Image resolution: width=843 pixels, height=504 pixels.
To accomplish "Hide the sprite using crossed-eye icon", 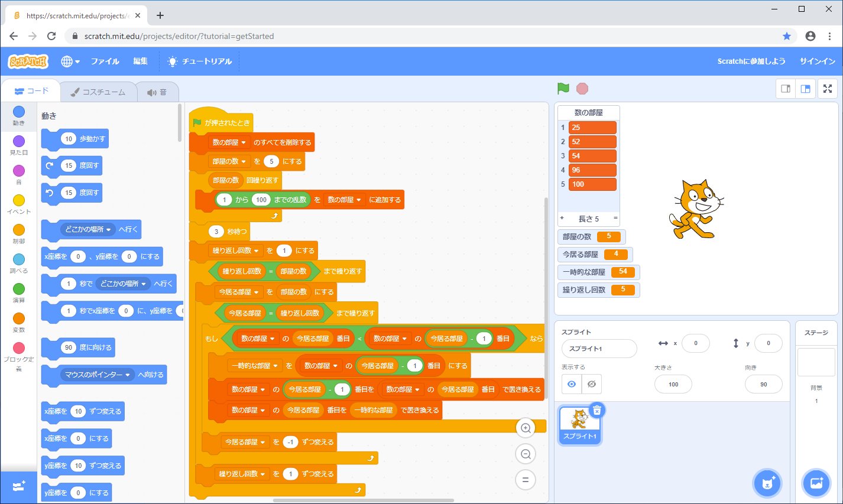I will click(x=591, y=384).
